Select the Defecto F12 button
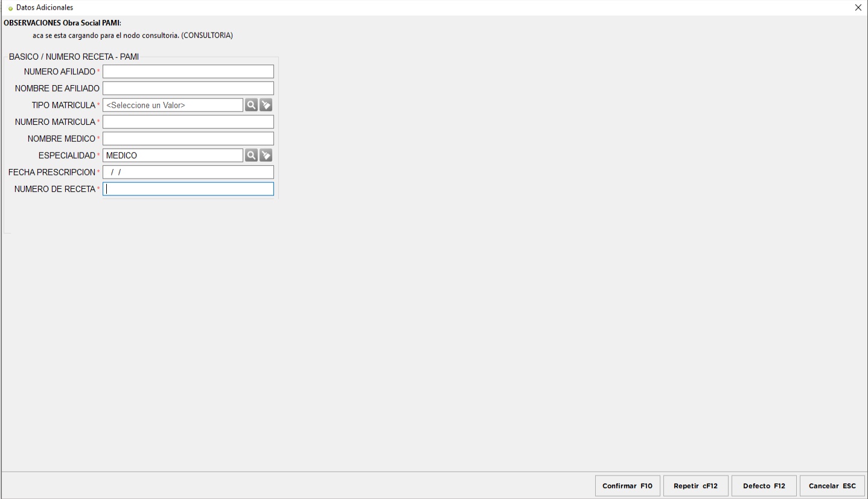 point(764,486)
